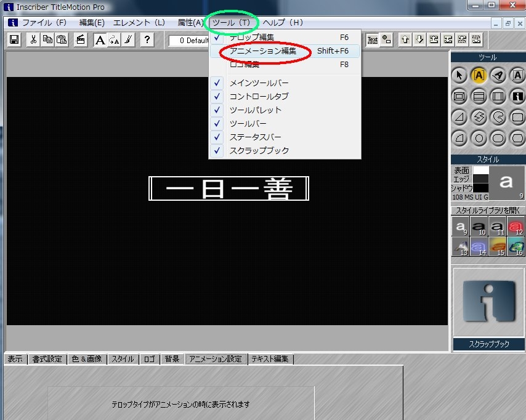Image resolution: width=526 pixels, height=420 pixels.
Task: Switch to the 背景 tab
Action: 172,359
